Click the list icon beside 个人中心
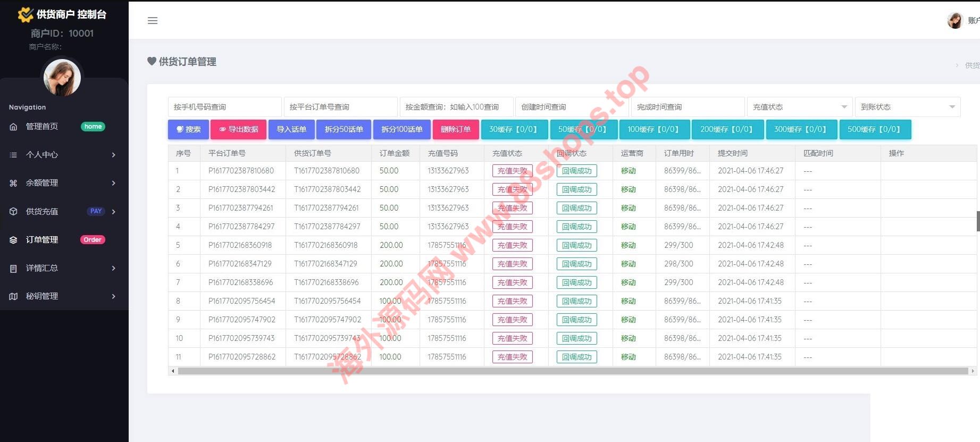Image resolution: width=980 pixels, height=442 pixels. pos(13,155)
